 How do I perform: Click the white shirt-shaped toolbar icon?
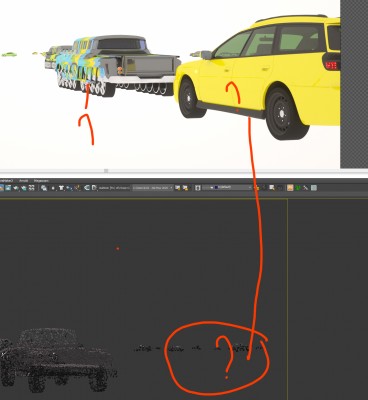(62, 188)
